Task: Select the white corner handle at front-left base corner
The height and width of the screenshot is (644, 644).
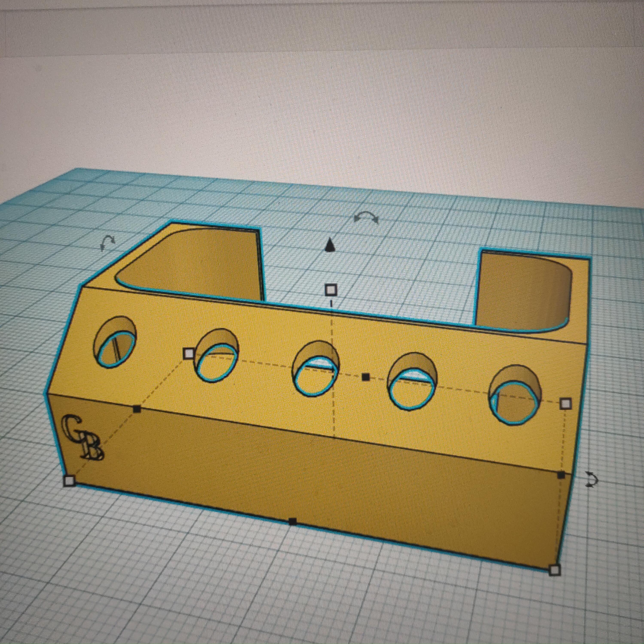Action: [x=69, y=481]
